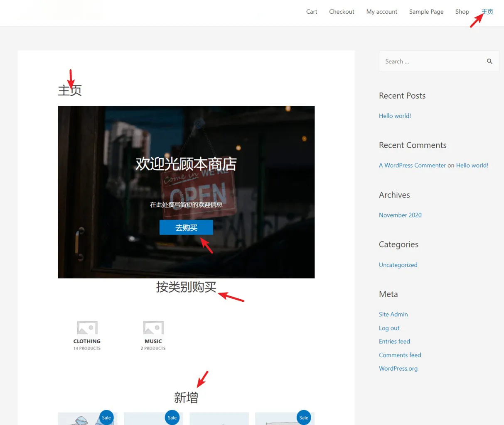Open the Hello world! recent post
The height and width of the screenshot is (425, 504).
click(x=395, y=116)
